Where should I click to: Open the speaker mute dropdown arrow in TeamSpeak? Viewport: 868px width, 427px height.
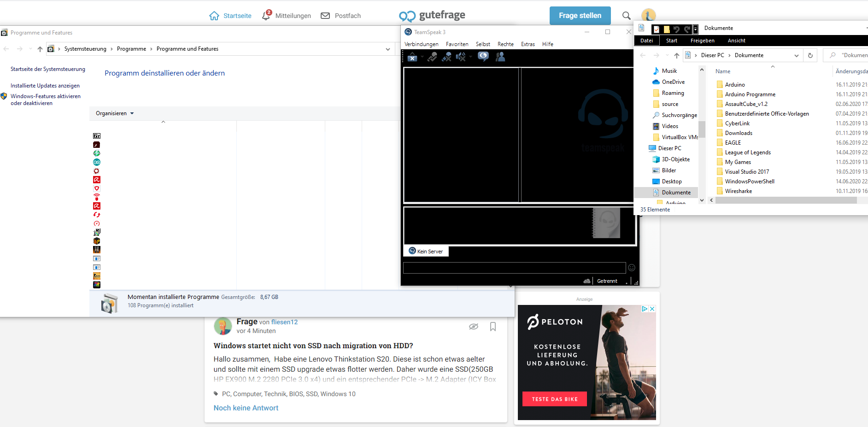(x=470, y=57)
